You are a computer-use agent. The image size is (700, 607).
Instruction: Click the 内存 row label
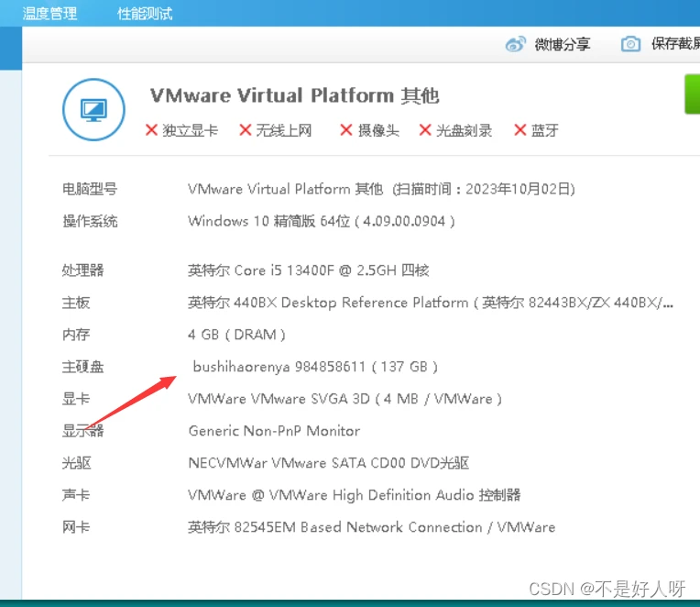point(76,335)
